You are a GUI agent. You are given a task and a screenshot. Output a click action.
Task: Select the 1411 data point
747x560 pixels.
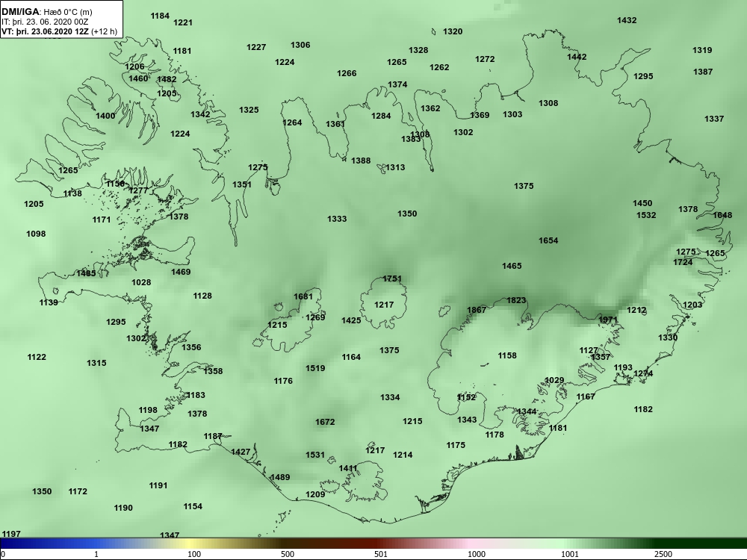pyautogui.click(x=348, y=469)
